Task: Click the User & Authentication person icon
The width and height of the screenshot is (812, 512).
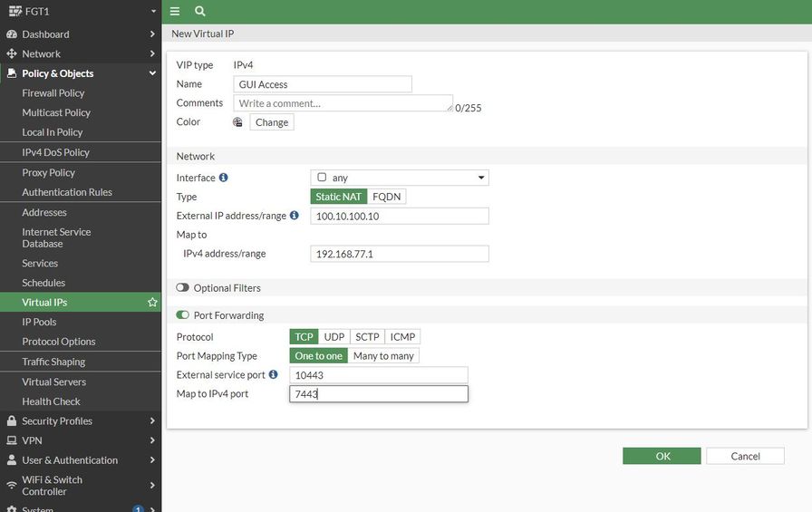Action: tap(12, 459)
